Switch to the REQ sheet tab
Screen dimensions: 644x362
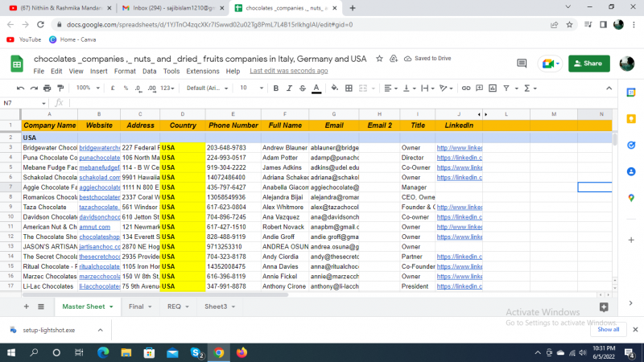pos(178,306)
